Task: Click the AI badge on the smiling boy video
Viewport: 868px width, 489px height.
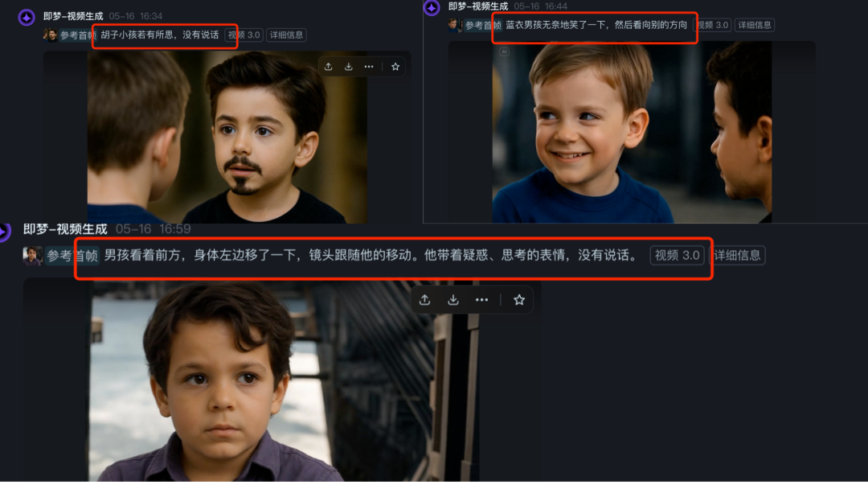Action: click(x=504, y=51)
